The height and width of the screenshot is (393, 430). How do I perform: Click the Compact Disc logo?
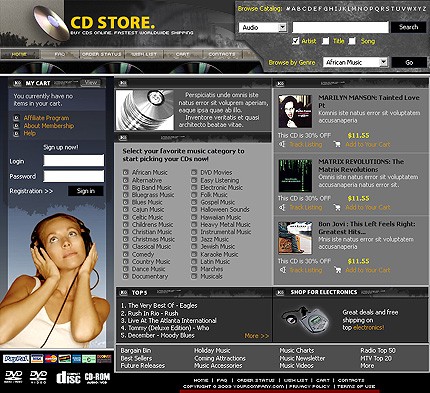(x=68, y=377)
